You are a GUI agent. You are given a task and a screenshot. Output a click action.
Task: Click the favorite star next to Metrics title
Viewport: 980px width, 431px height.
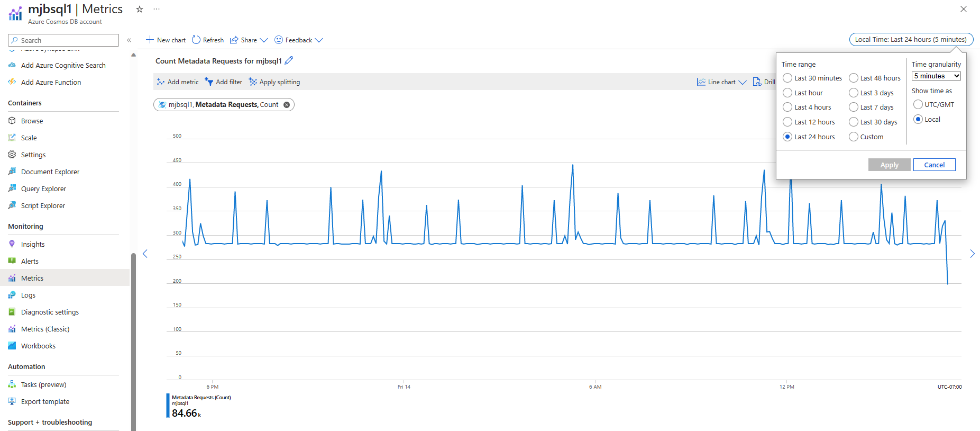pos(140,9)
